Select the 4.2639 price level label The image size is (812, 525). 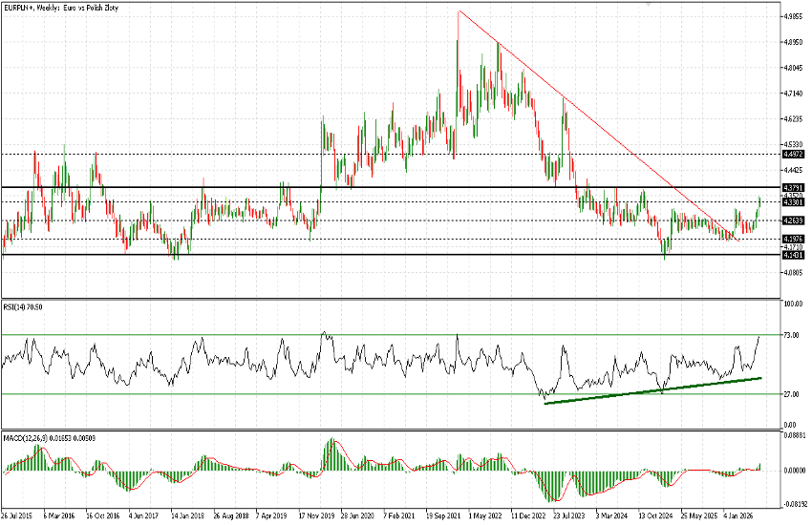pos(793,220)
